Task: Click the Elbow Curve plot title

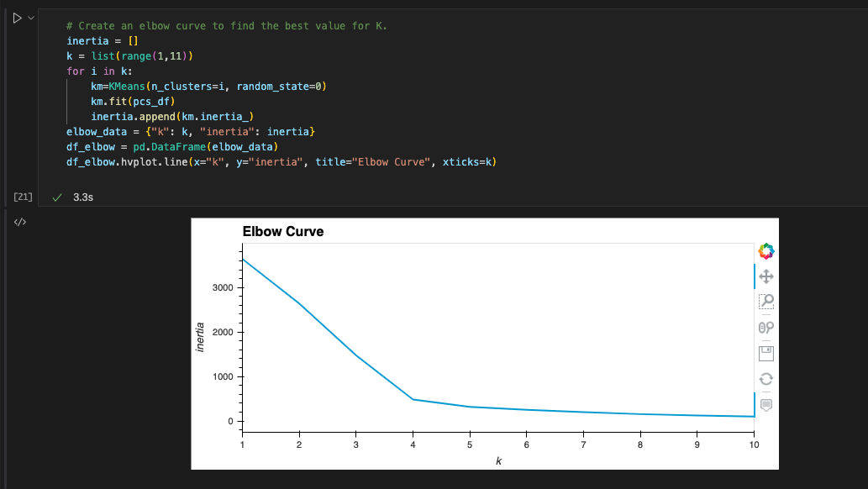Action: coord(283,232)
